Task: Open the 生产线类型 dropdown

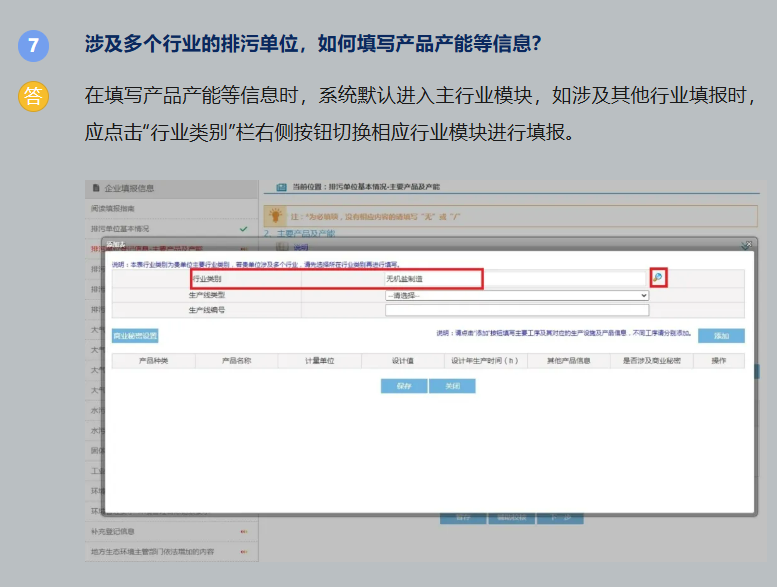Action: coord(517,295)
